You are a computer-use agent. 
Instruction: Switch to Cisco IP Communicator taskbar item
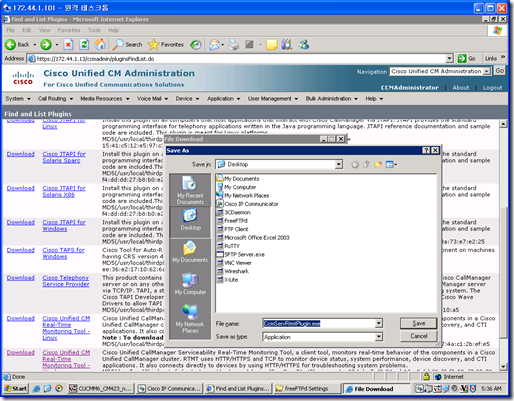pyautogui.click(x=170, y=389)
